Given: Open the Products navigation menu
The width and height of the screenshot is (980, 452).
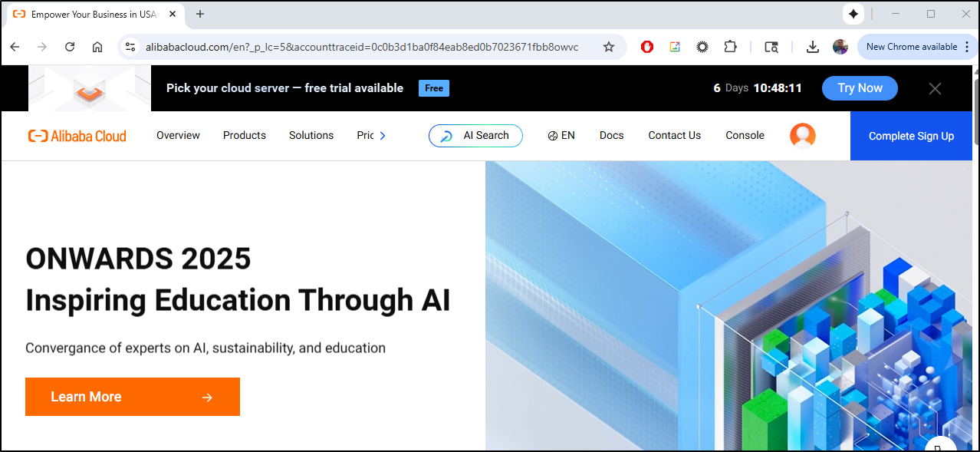Looking at the screenshot, I should pos(244,135).
